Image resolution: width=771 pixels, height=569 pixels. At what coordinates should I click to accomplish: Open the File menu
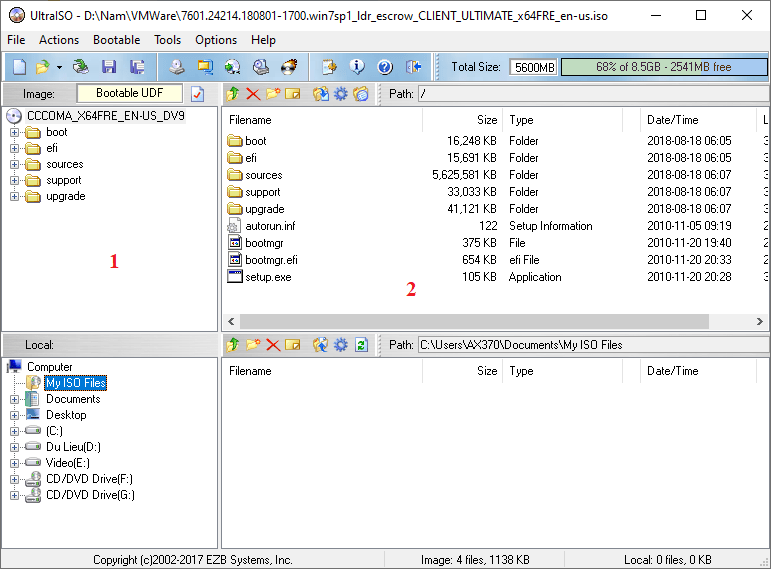[16, 40]
